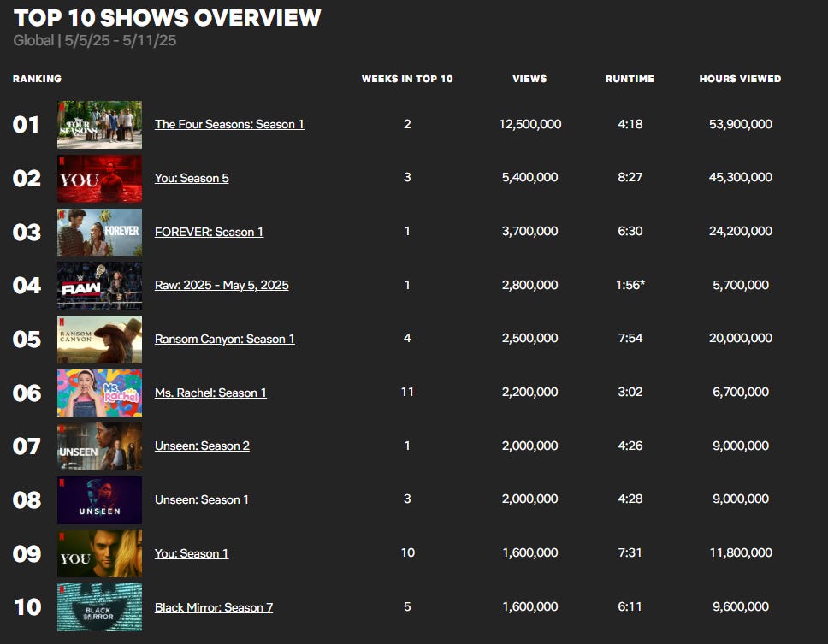This screenshot has width=828, height=644.
Task: Click the 4:28 runtime value
Action: click(630, 499)
